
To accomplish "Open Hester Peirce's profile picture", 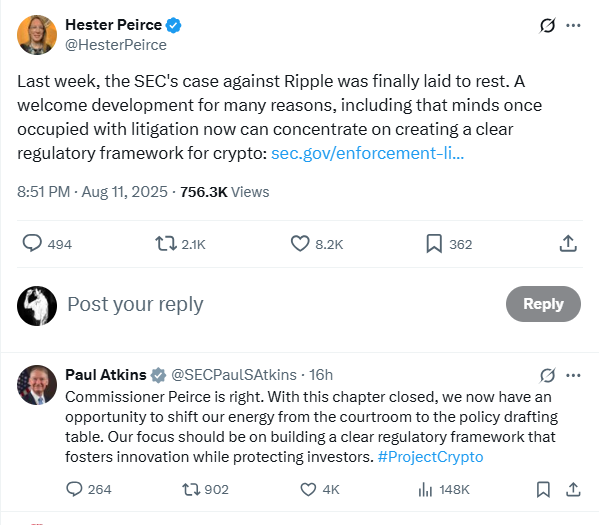I will pos(37,35).
